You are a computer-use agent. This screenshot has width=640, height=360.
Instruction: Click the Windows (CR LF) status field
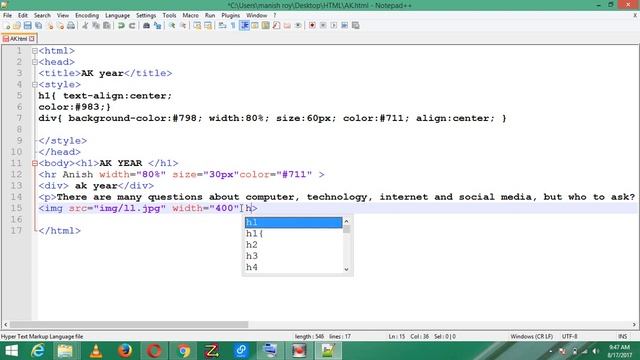tap(531, 336)
